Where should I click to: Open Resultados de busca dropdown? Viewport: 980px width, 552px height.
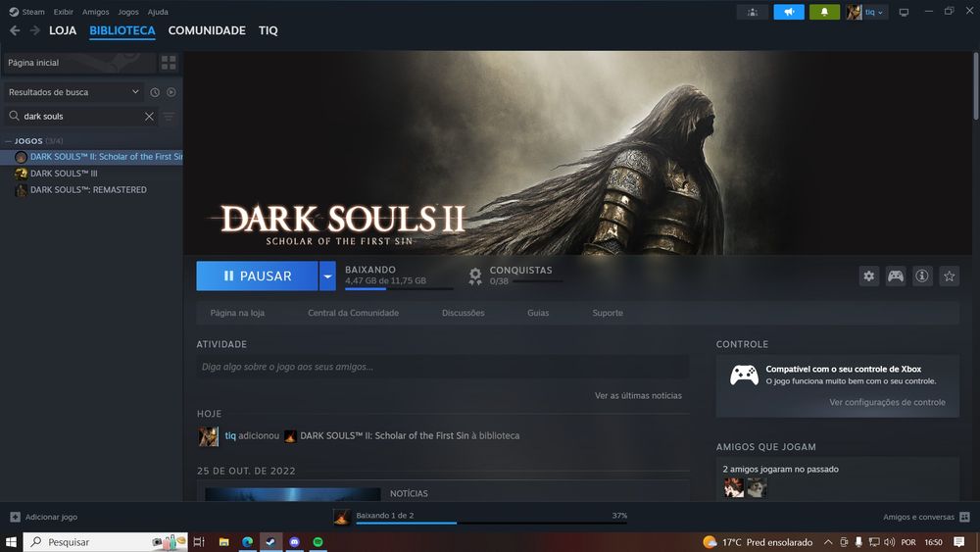(x=73, y=92)
